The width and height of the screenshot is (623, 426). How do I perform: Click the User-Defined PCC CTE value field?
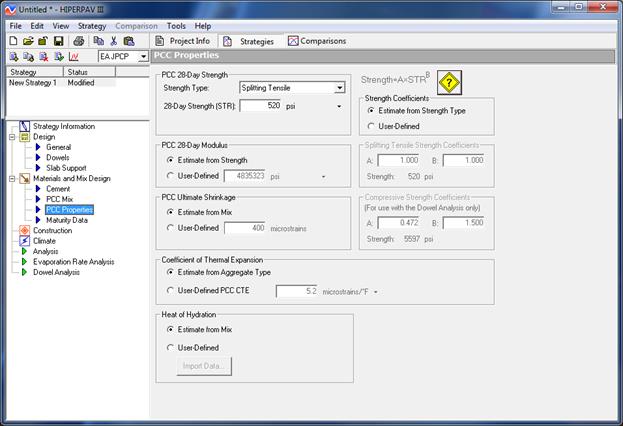pos(297,291)
